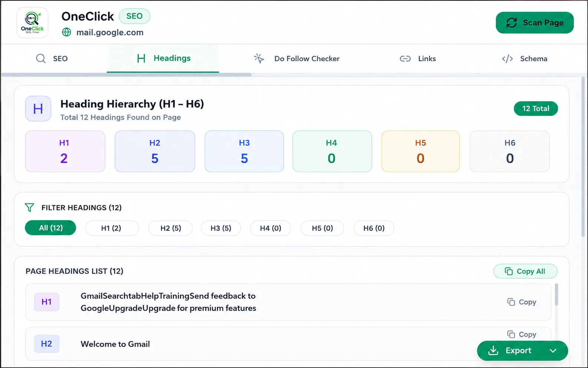588x368 pixels.
Task: Click the page vertical scrollbar
Action: (x=583, y=157)
